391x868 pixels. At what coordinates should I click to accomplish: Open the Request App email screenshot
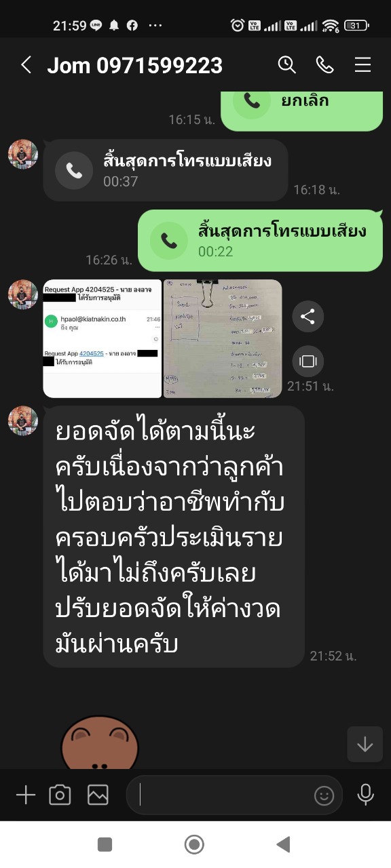click(103, 338)
